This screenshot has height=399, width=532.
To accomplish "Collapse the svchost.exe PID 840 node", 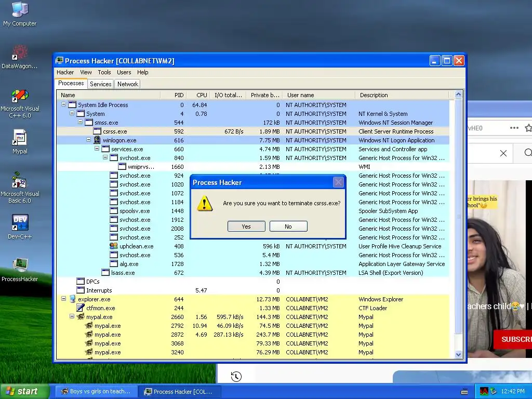I will (105, 157).
